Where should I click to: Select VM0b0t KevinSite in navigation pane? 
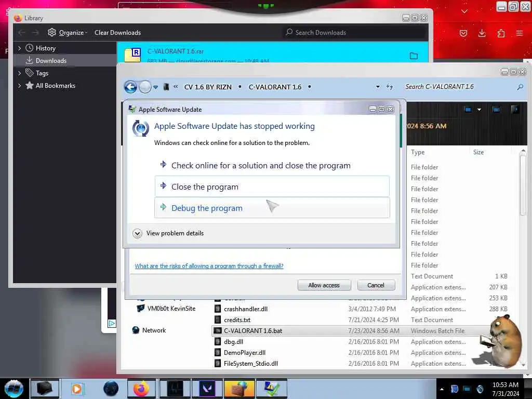166,309
